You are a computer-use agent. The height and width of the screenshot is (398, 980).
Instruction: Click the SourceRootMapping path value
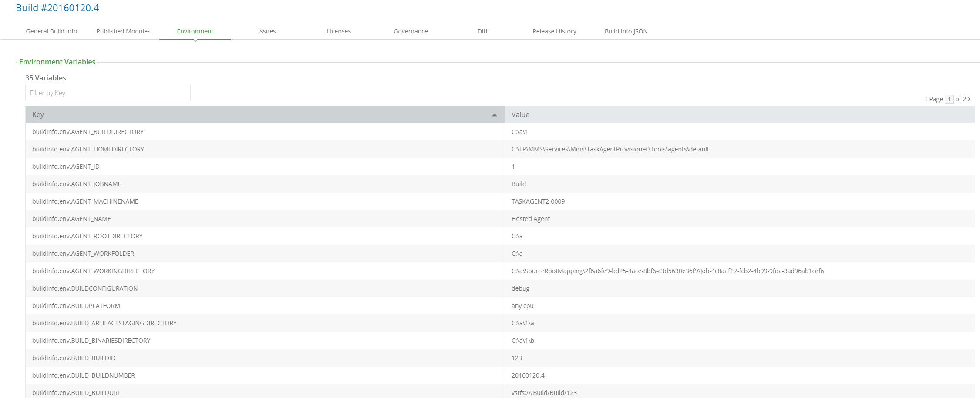[x=668, y=271]
